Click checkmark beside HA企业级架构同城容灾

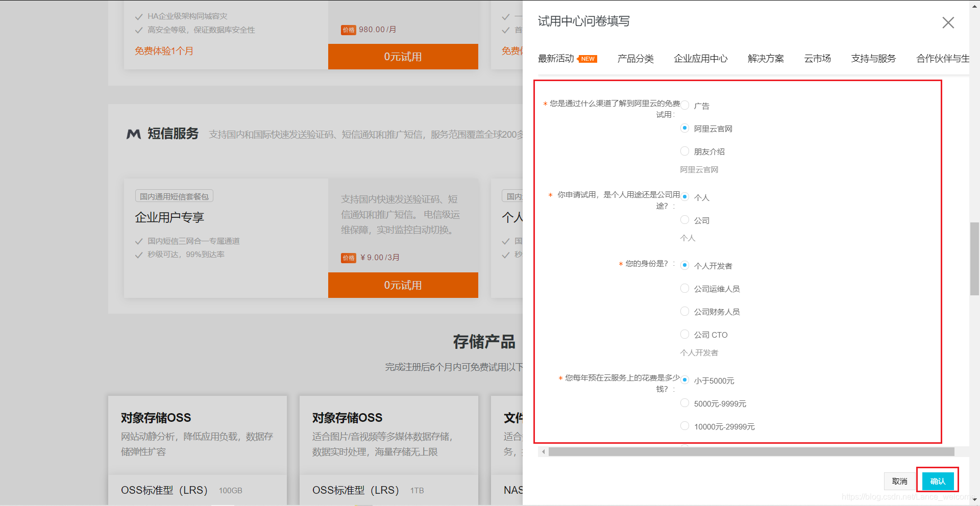138,17
